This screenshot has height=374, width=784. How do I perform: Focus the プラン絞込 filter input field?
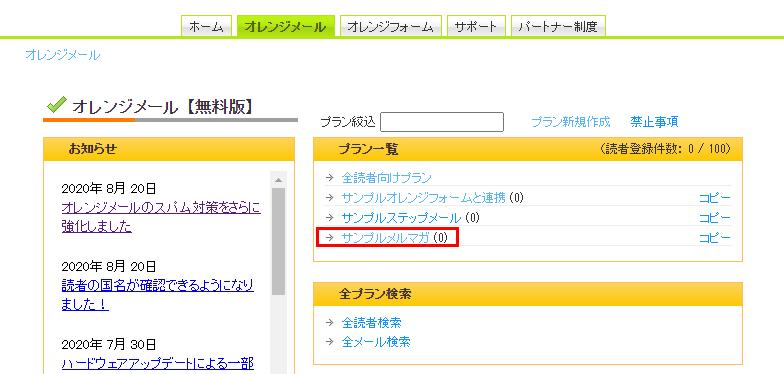point(442,122)
